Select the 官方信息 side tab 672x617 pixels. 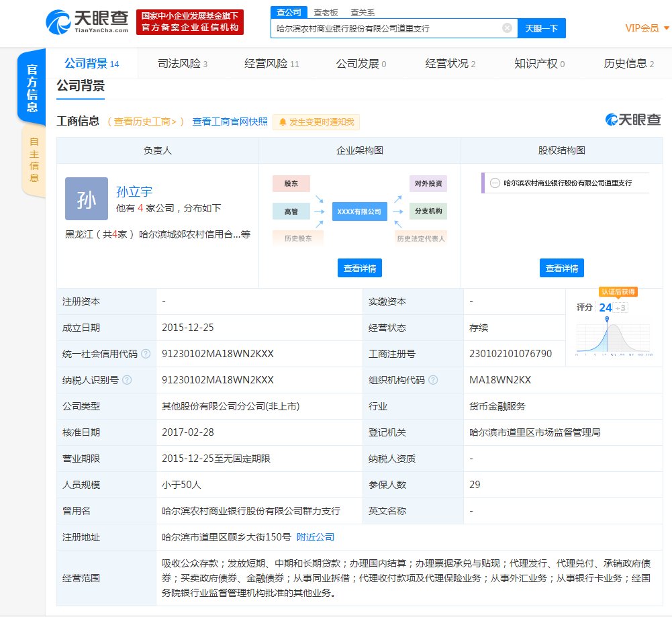[x=32, y=88]
